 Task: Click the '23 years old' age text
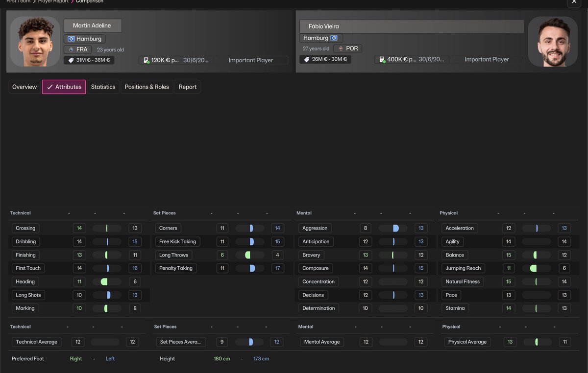pos(110,50)
